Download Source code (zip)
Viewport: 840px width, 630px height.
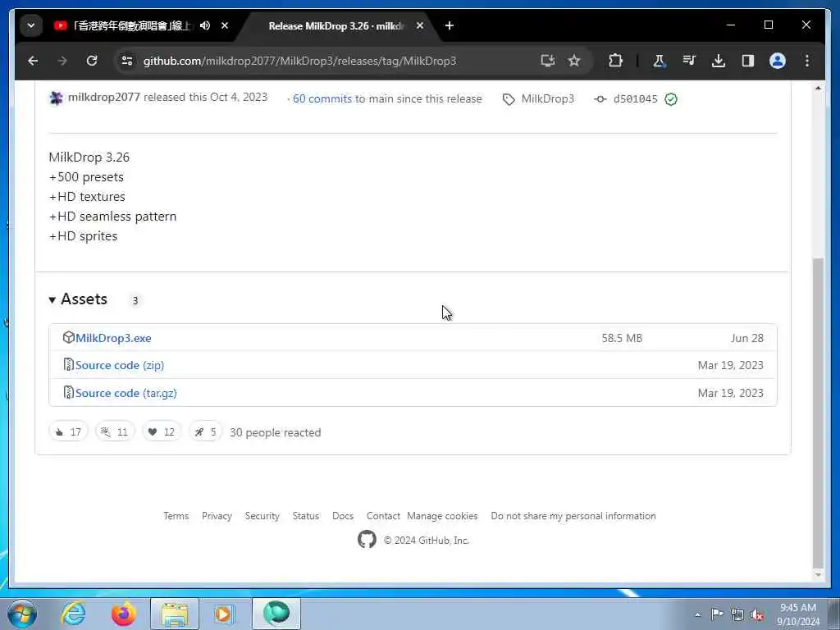coord(120,365)
